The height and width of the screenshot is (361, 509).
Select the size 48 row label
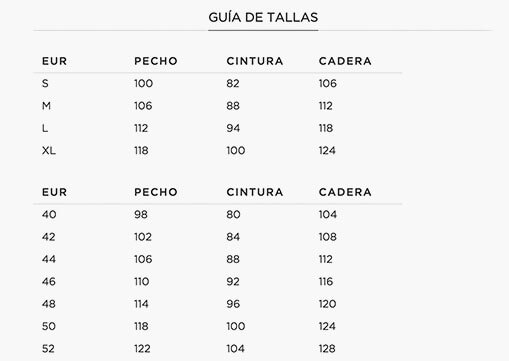[49, 304]
